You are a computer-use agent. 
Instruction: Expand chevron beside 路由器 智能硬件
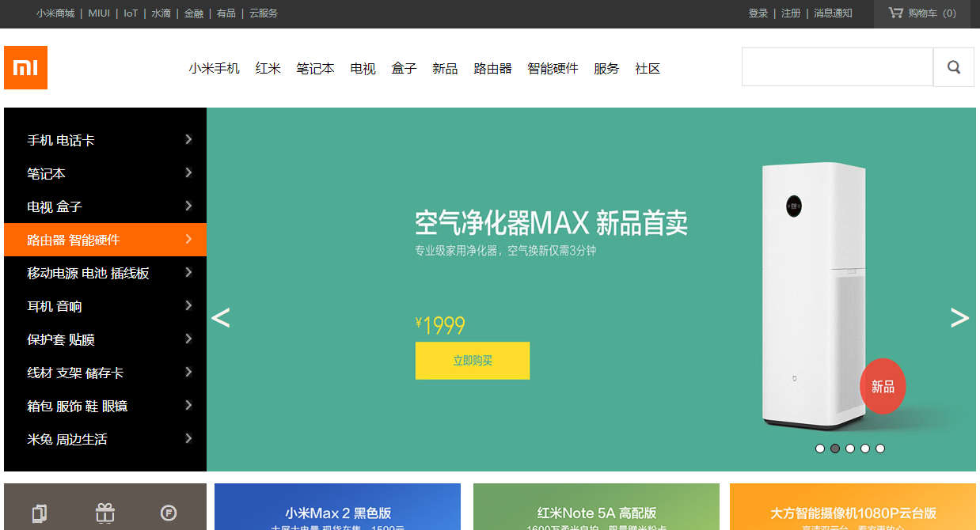click(x=188, y=239)
